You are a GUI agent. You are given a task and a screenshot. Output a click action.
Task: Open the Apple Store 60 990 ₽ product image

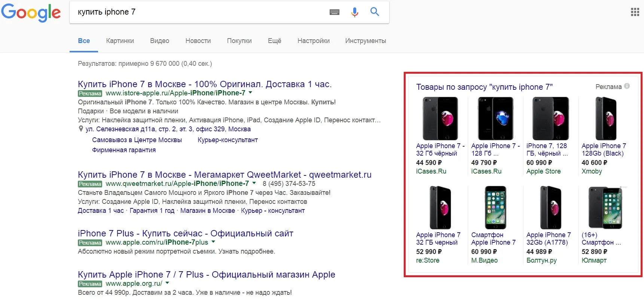point(550,118)
